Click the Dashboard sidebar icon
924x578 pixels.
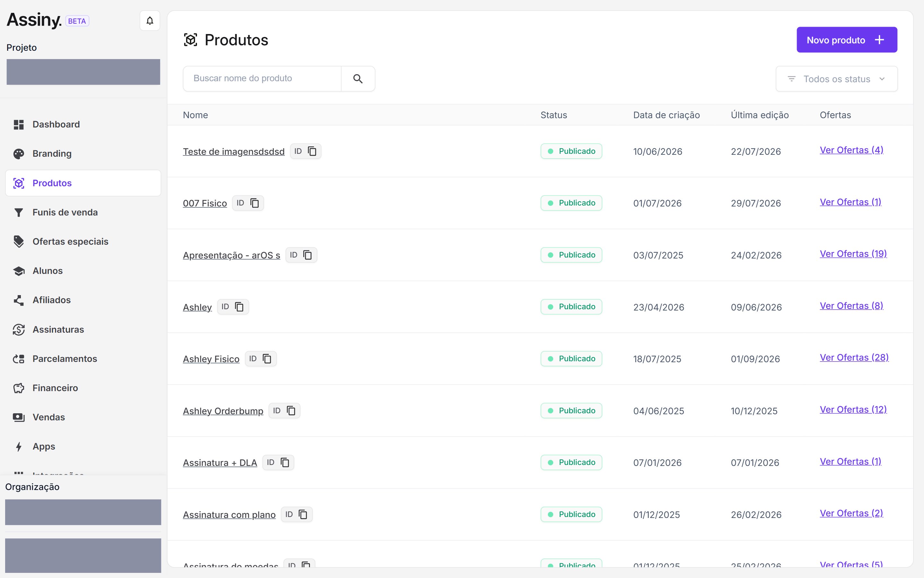coord(19,125)
